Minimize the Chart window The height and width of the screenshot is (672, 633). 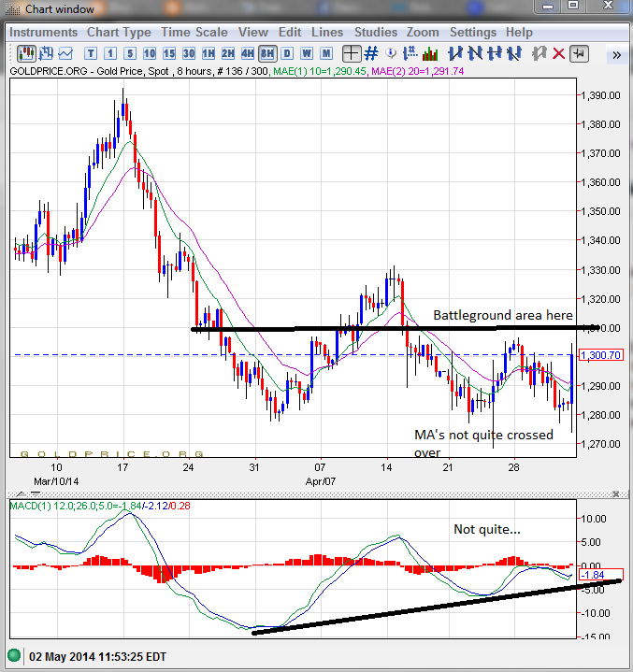(x=548, y=6)
